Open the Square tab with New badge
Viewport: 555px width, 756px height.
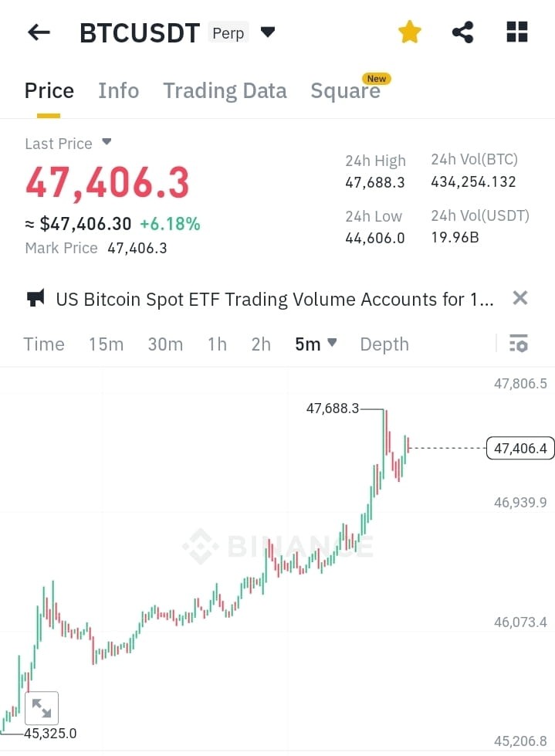(346, 90)
